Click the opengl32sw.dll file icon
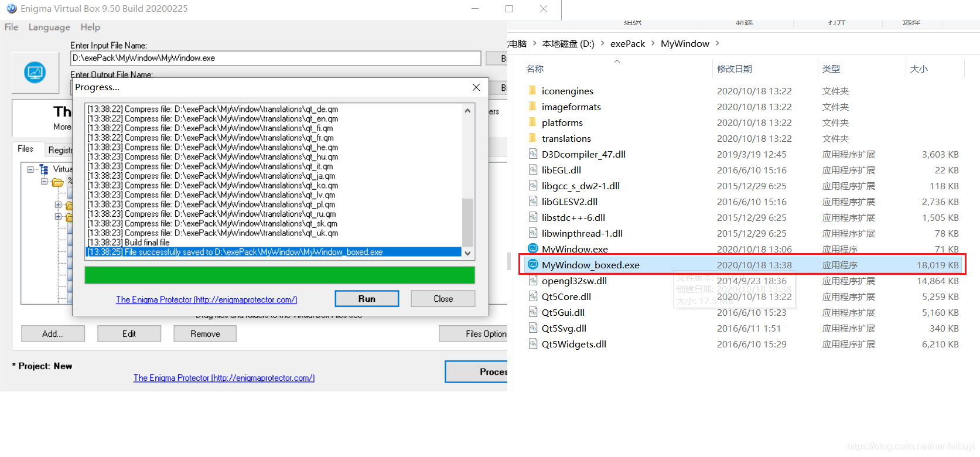 532,281
